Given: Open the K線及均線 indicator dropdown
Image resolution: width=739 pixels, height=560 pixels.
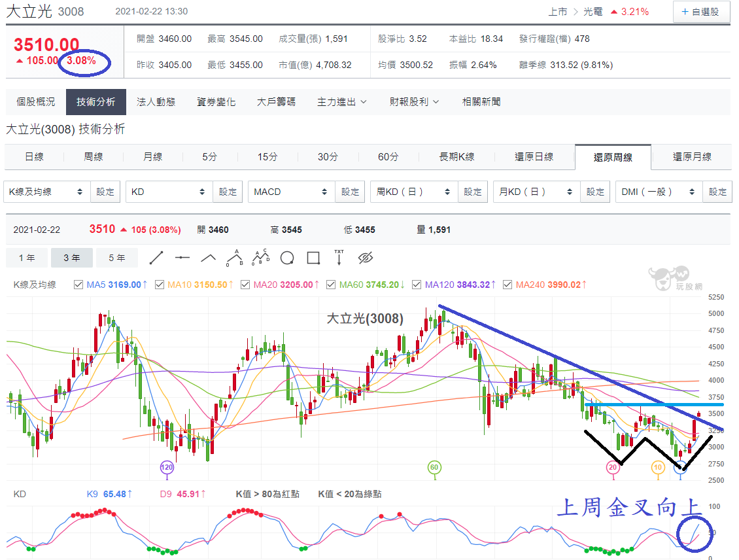Looking at the screenshot, I should pyautogui.click(x=46, y=192).
